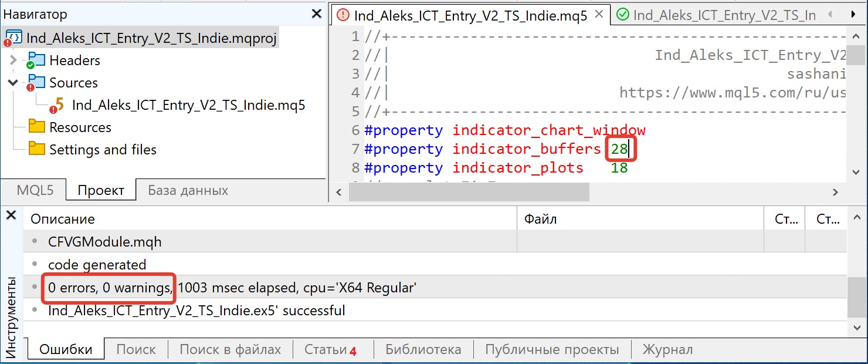
Task: Click the Sources folder icon
Action: point(36,82)
